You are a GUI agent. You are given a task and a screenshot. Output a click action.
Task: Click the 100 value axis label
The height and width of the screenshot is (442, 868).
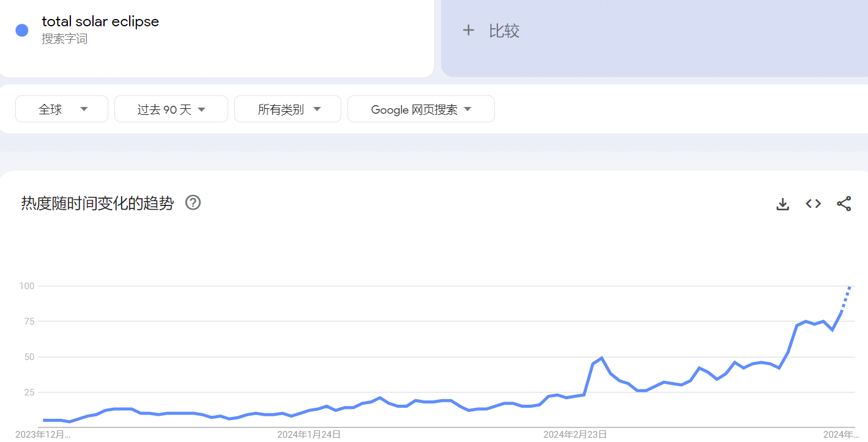click(26, 286)
